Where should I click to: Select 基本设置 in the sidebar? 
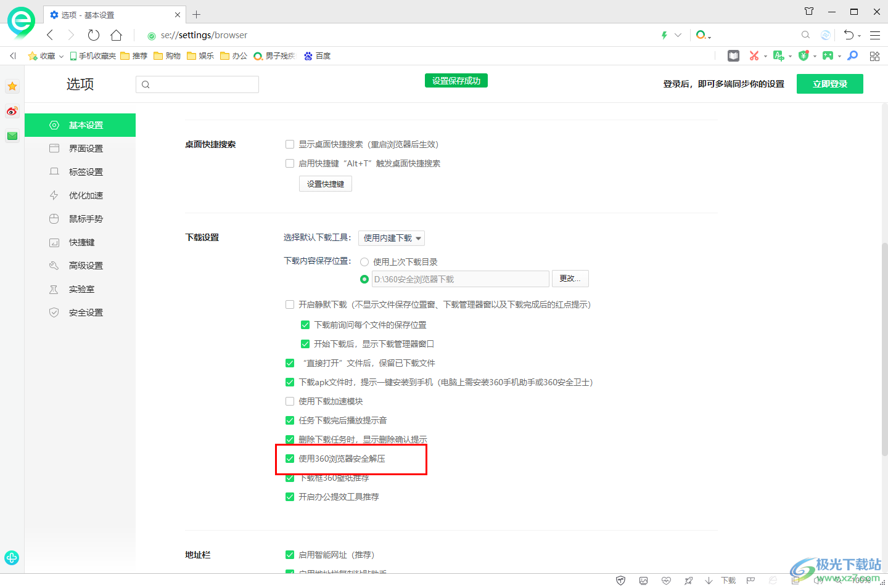click(80, 125)
